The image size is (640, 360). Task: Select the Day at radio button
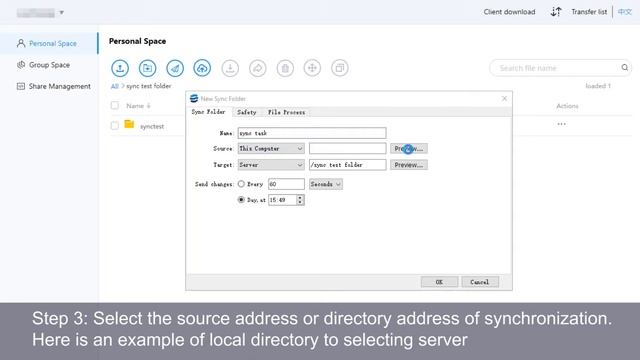click(241, 200)
